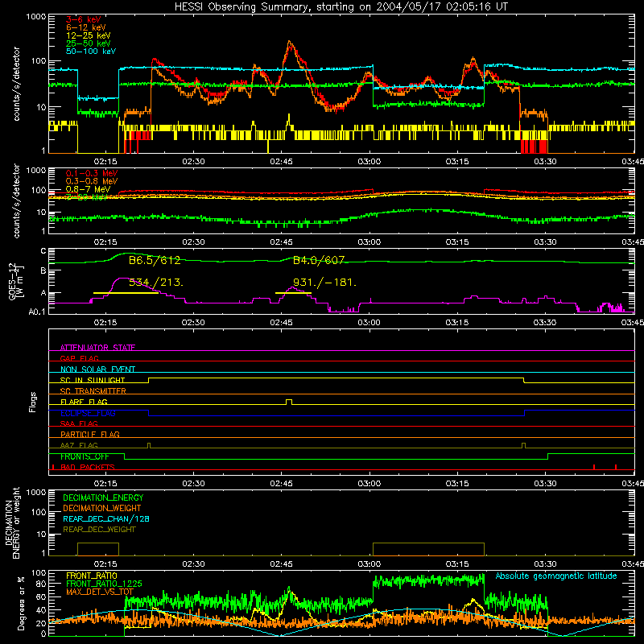This screenshot has width=644, height=644.
Task: Select the REAR_DEC_CHAN/128 legend label
Action: (x=106, y=518)
